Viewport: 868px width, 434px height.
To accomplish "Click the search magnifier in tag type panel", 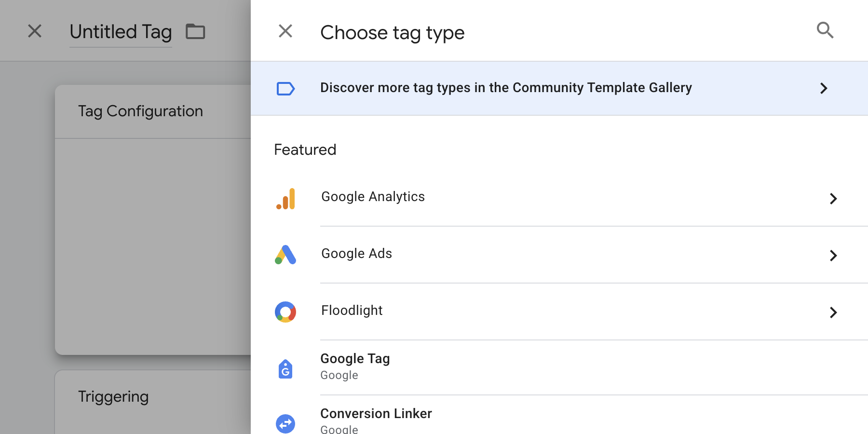I will pos(825,30).
